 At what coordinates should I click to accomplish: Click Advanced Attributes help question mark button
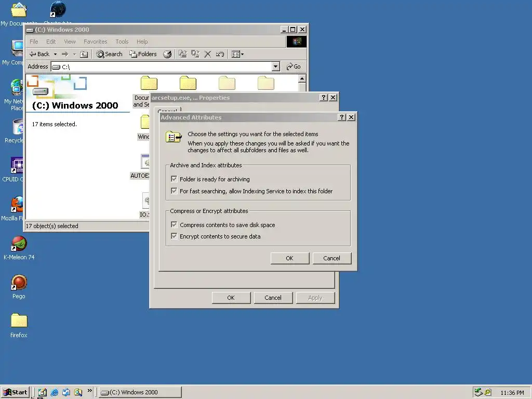[342, 117]
